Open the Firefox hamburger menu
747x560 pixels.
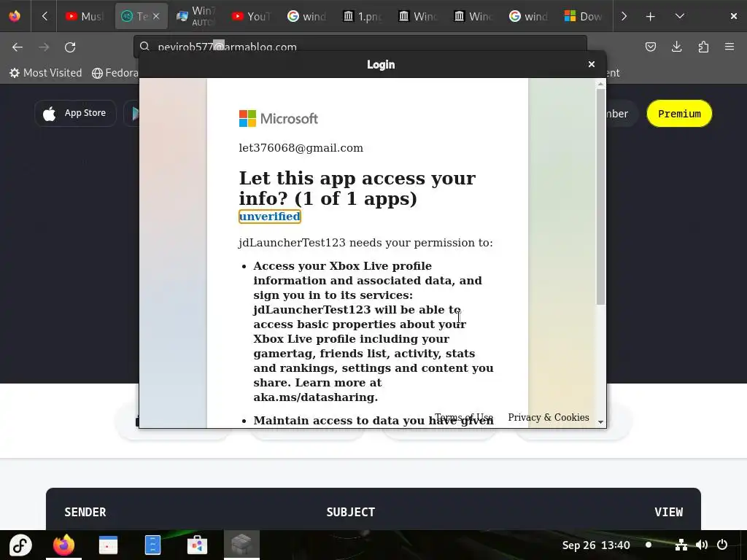[x=729, y=47]
